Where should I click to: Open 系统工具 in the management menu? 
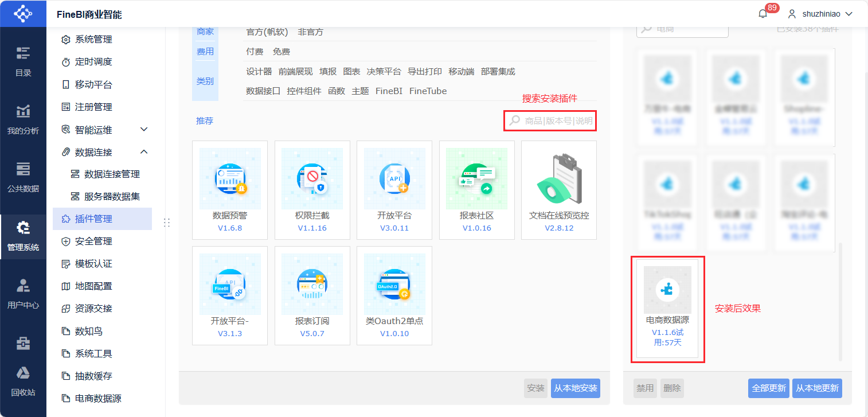102,354
